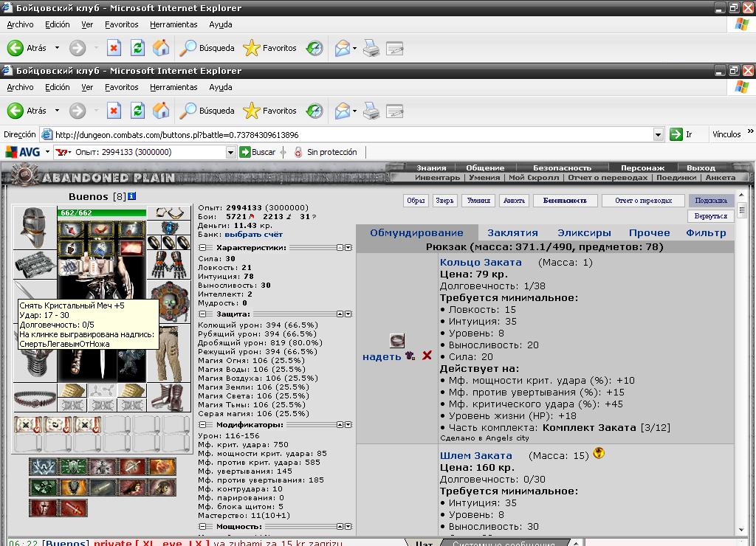Image resolution: width=756 pixels, height=546 pixels.
Task: Open the Шлем Заката item link
Action: [x=476, y=455]
